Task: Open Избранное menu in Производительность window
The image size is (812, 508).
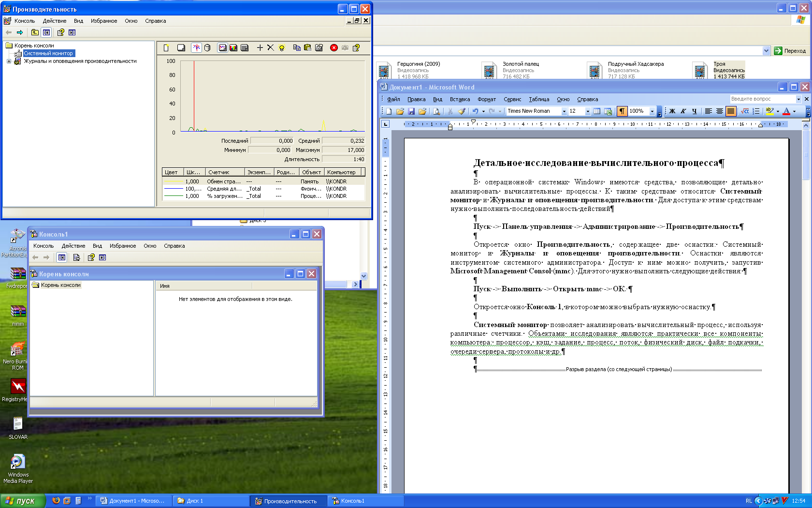Action: coord(104,21)
